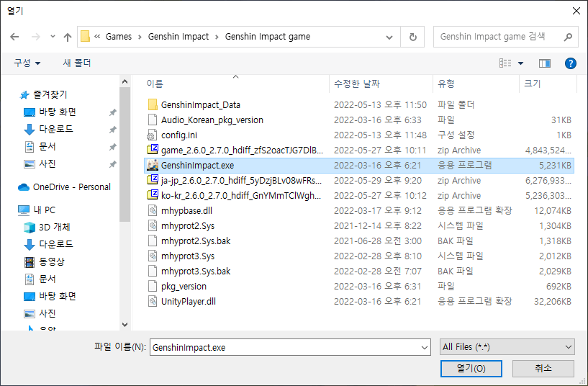The height and width of the screenshot is (386, 588).
Task: Click the 취소 button
Action: click(x=543, y=369)
